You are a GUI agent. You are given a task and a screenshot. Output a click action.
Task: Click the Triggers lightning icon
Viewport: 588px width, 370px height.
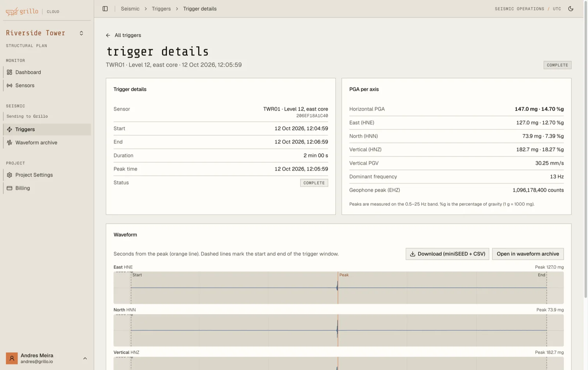tap(10, 129)
